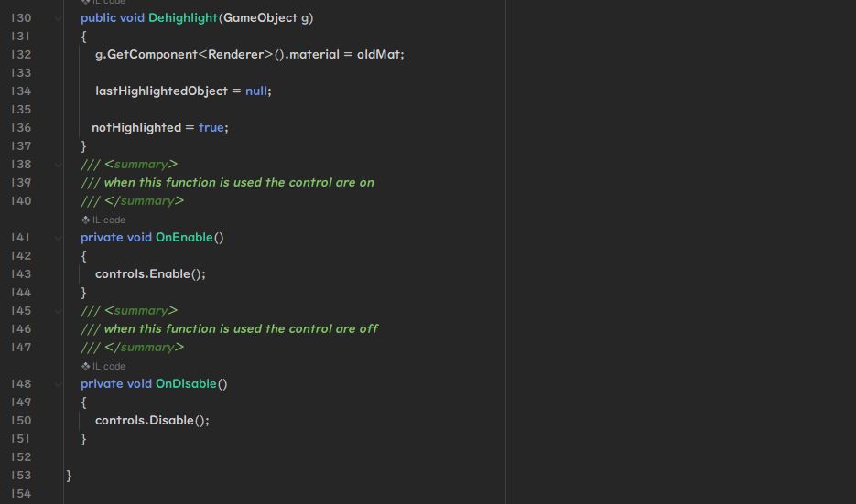Place cursor on lastHighlightedObject variable

click(162, 91)
